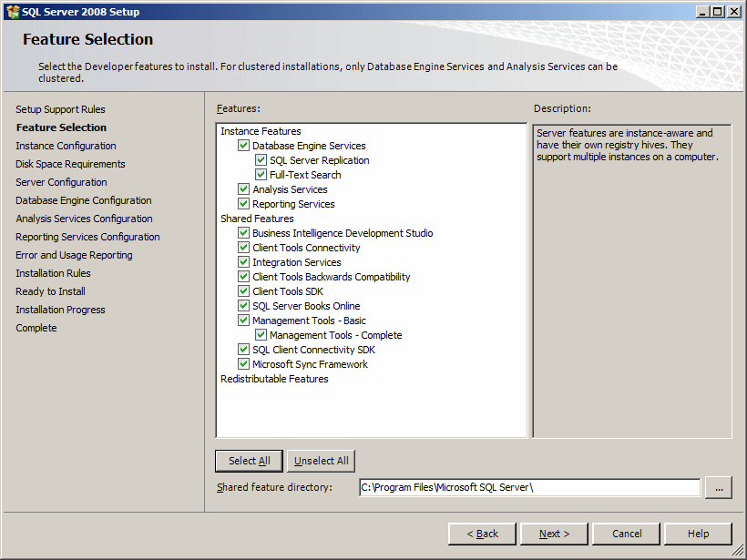Select Instance Configuration step

tap(66, 146)
